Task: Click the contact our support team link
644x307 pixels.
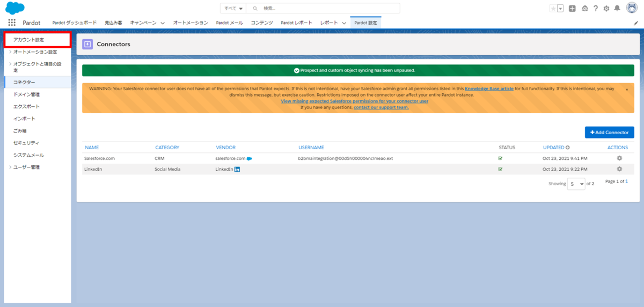Action: 381,107
